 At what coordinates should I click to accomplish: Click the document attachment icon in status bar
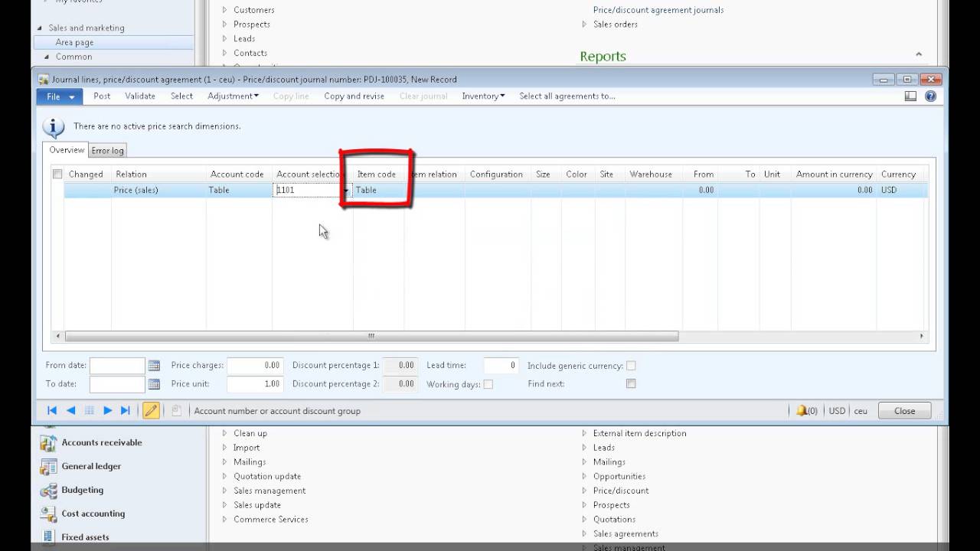tap(176, 411)
